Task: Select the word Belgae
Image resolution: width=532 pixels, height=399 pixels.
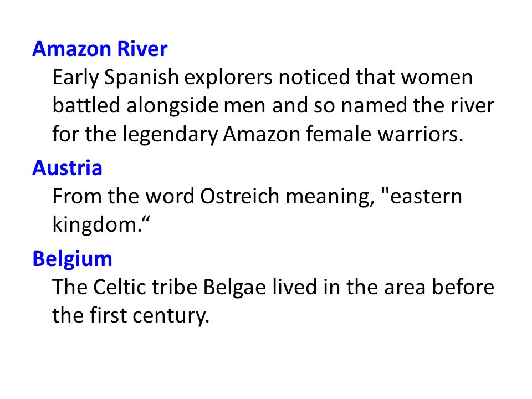Action: tap(234, 288)
